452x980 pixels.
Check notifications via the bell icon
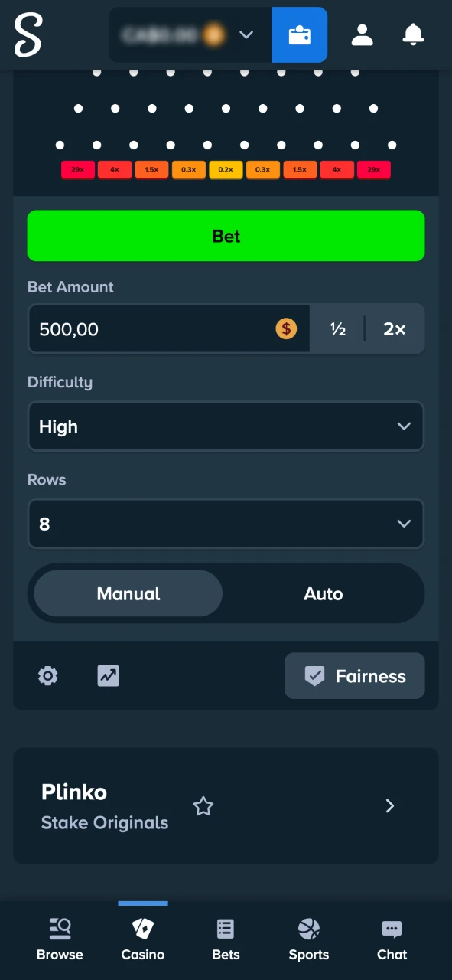tap(413, 34)
